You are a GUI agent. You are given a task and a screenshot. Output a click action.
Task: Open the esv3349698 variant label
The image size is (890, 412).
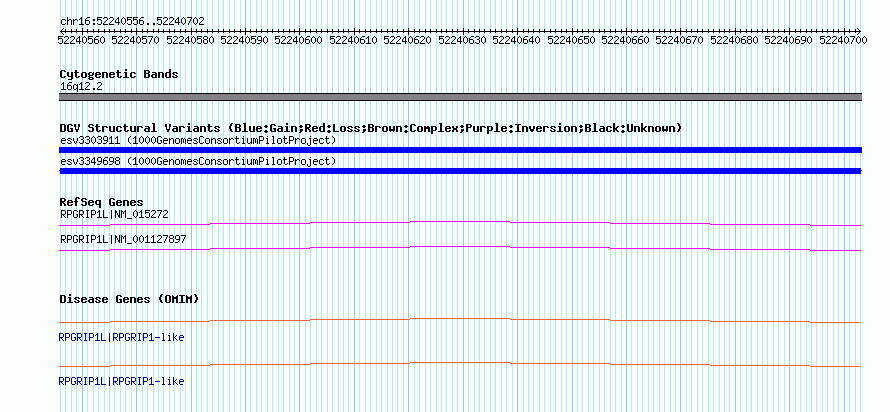coord(198,162)
